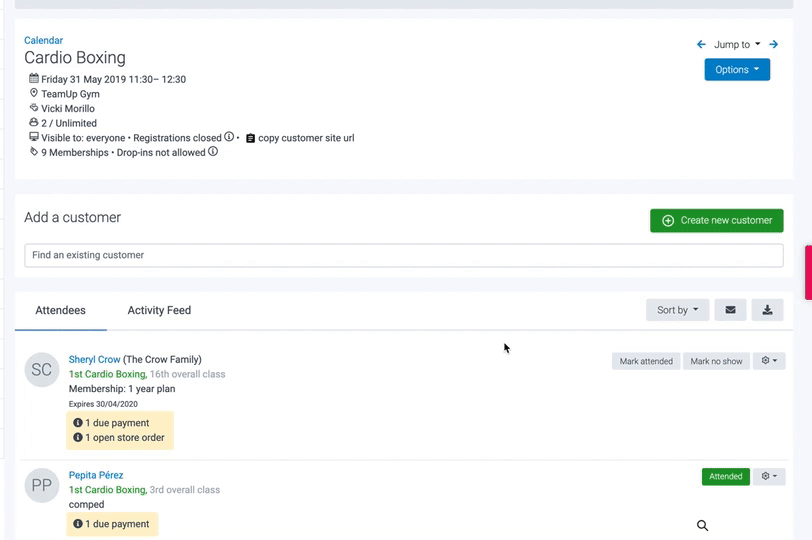Click Sheryl Crow's SC avatar
The height and width of the screenshot is (540, 812).
click(42, 370)
